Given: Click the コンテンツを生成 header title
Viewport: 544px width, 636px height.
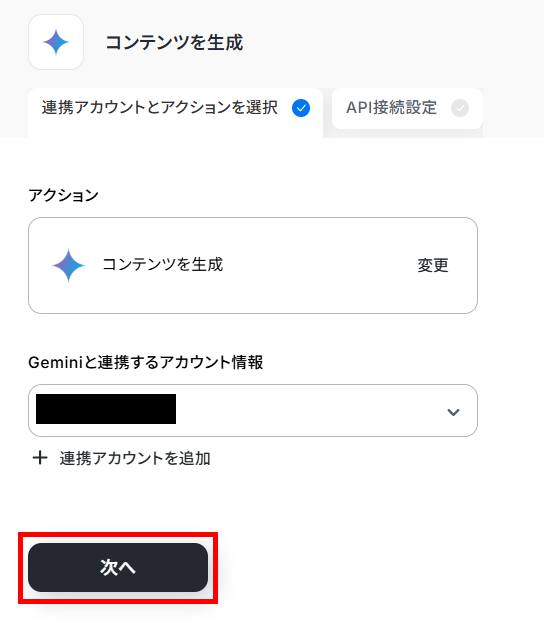Looking at the screenshot, I should coord(174,43).
